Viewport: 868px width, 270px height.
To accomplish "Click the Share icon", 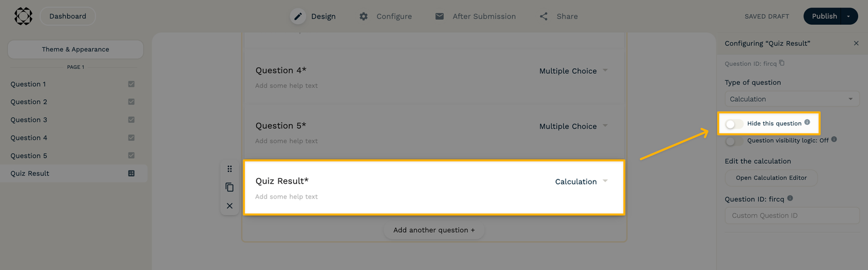I will tap(544, 16).
